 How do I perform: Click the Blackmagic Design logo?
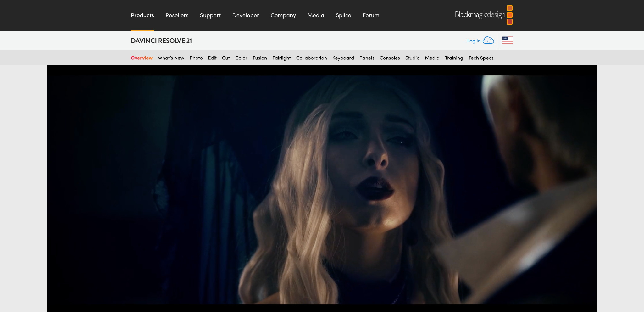(484, 15)
